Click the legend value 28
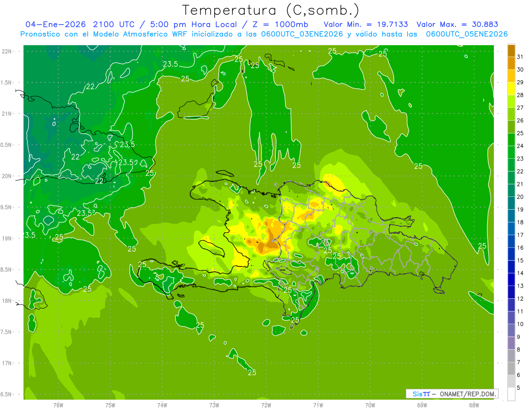Viewport: 532px width, 411px height. point(520,95)
